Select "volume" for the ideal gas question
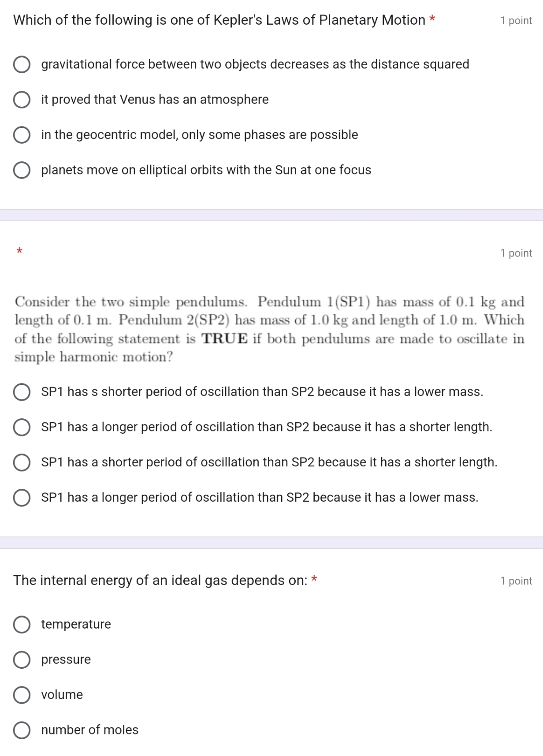Viewport: 543px width, 756px height. [x=21, y=695]
